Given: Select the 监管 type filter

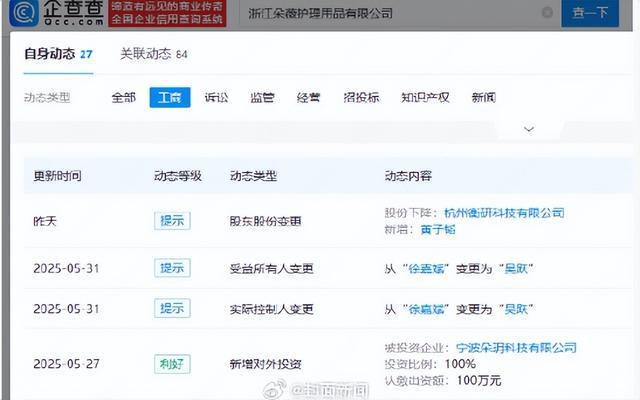Looking at the screenshot, I should [x=262, y=98].
